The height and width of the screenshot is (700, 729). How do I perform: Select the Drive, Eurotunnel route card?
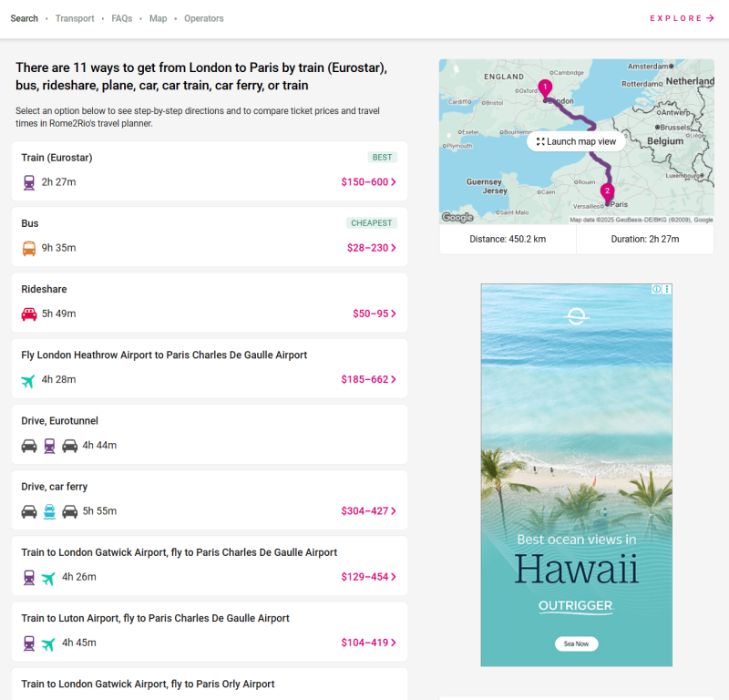pyautogui.click(x=210, y=434)
